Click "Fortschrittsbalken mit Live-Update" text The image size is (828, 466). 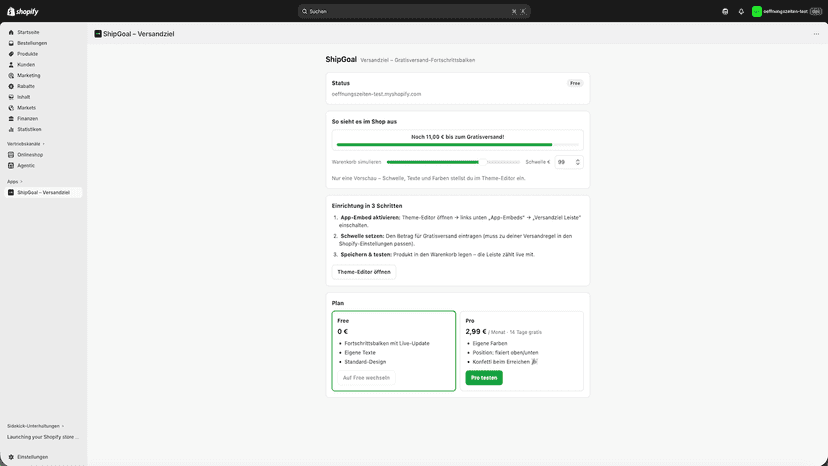387,343
